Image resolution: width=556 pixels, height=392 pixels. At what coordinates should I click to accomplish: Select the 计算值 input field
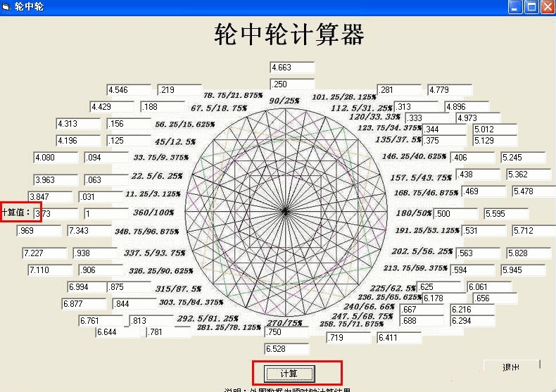(56, 213)
